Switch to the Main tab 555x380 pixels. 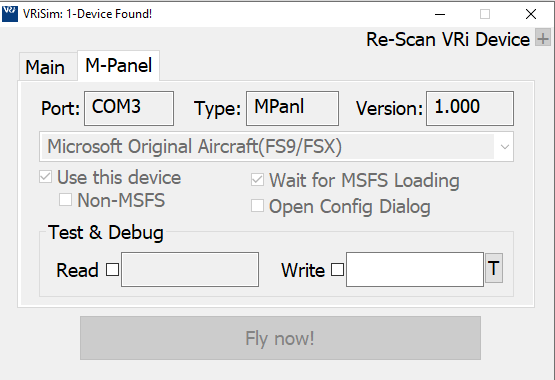click(x=45, y=67)
